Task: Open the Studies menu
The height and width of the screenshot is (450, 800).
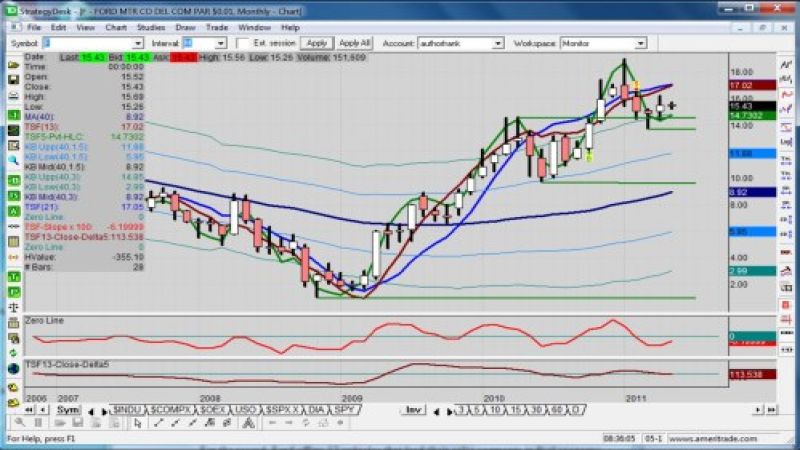Action: 151,27
